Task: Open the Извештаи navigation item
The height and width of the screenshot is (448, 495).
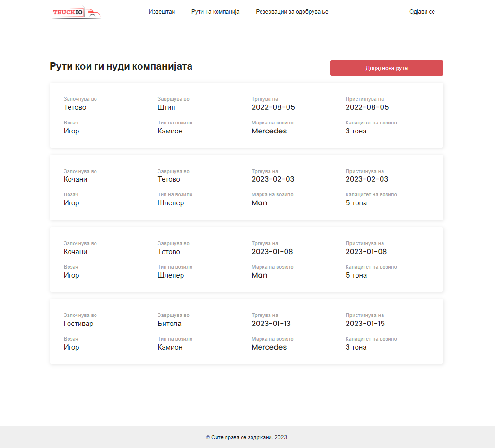Action: tap(162, 12)
